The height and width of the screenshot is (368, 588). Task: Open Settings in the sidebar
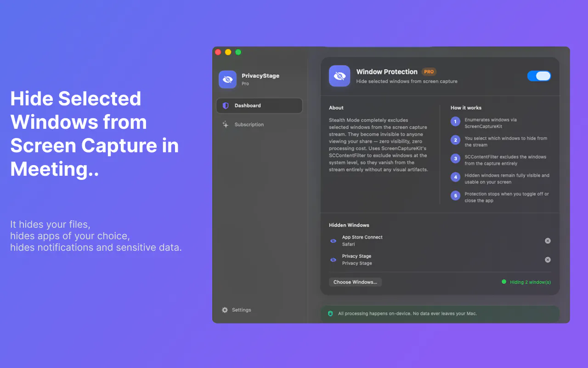click(x=237, y=310)
